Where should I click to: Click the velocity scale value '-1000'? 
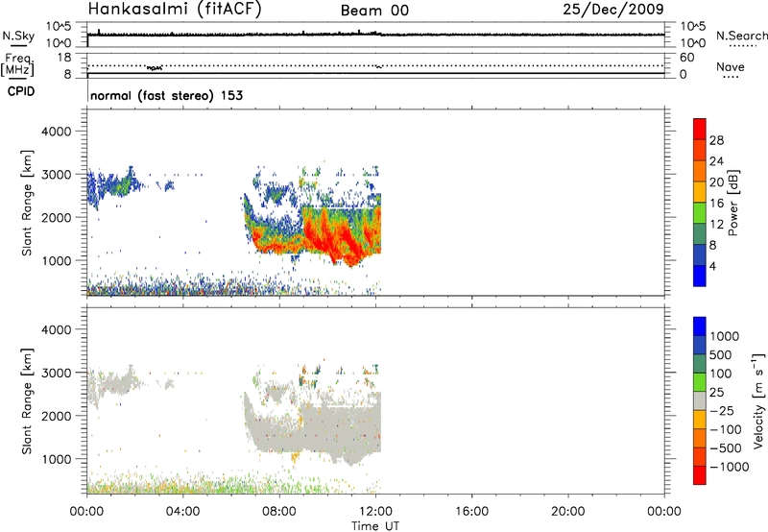(730, 467)
